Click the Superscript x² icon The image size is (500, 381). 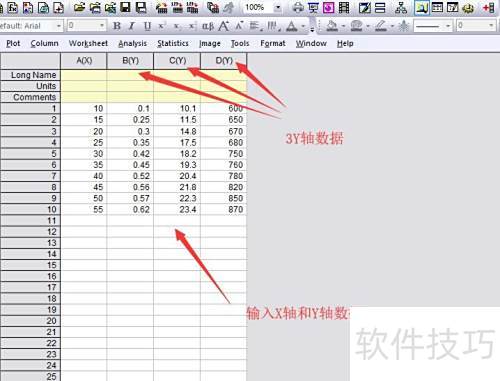[162, 26]
